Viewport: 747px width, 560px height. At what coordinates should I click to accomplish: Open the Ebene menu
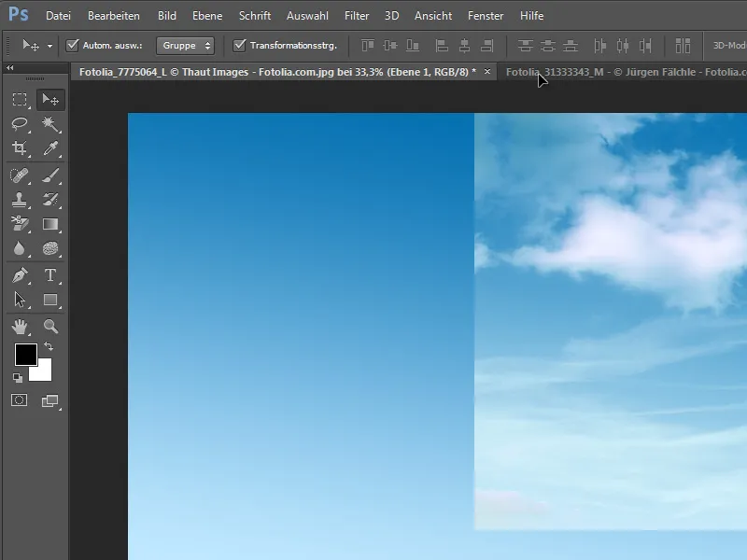pos(207,16)
